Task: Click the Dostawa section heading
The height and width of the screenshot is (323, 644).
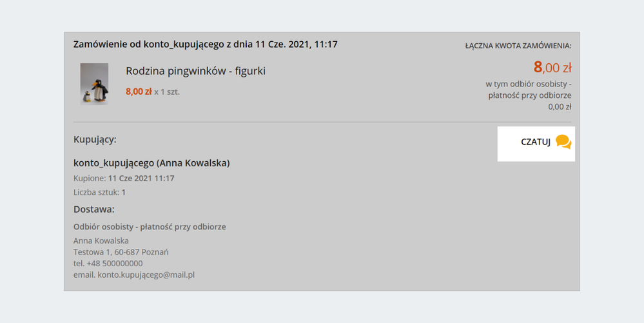Action: [94, 209]
